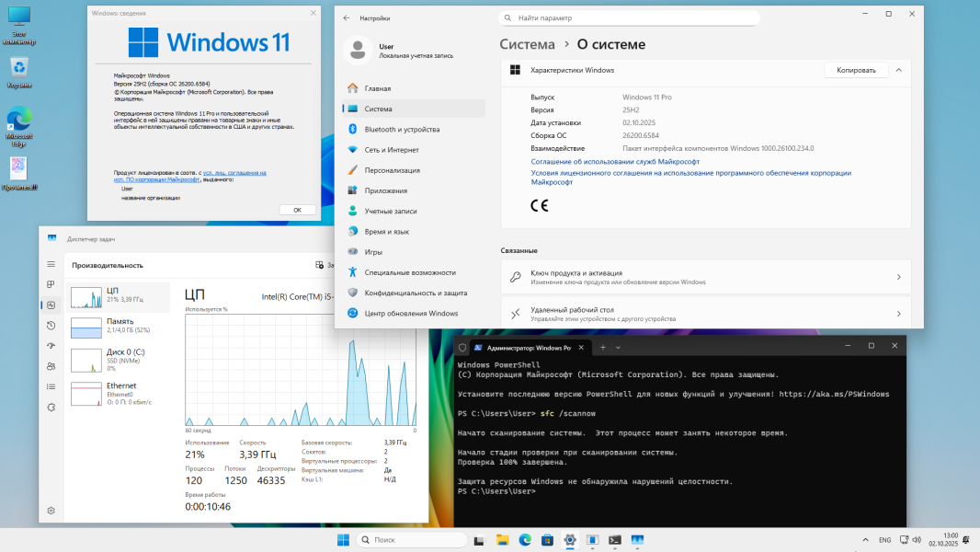The image size is (980, 552).
Task: Open the Task Manager hamburger navigation menu
Action: [x=51, y=264]
